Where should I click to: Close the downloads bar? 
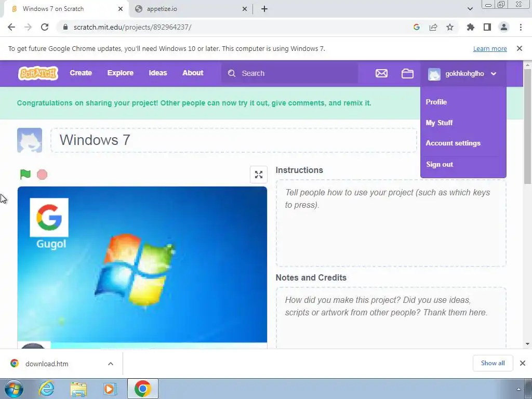(523, 363)
